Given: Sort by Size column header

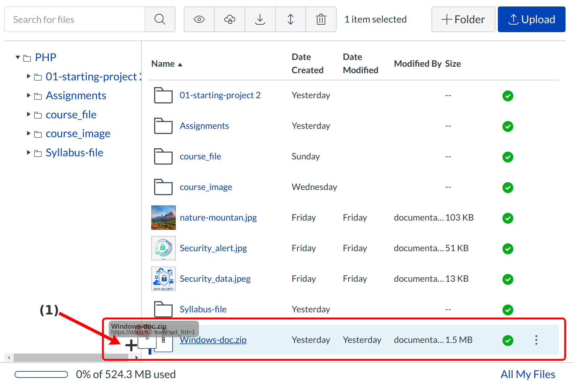Looking at the screenshot, I should (453, 64).
